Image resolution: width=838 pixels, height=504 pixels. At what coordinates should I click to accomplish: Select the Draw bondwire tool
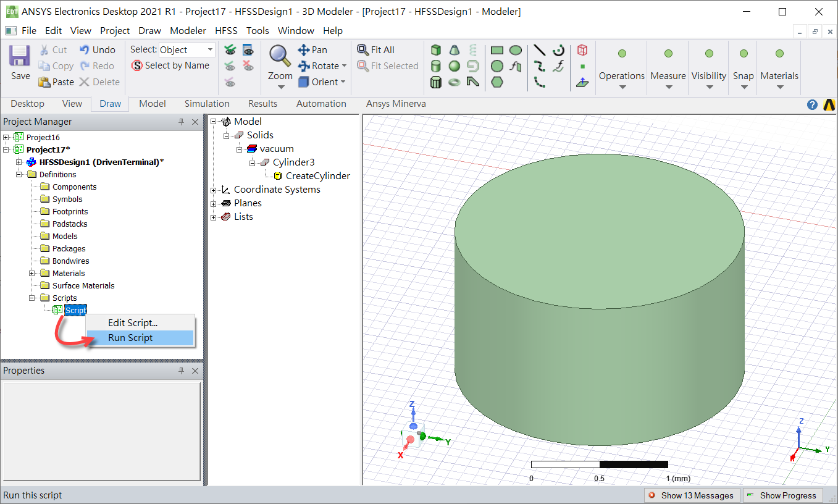[x=473, y=82]
